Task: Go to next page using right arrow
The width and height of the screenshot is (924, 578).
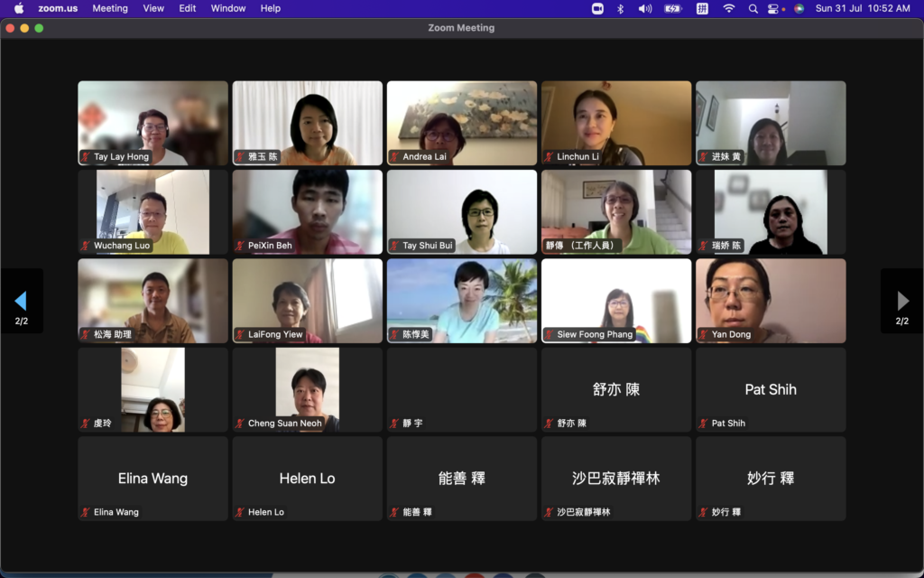Action: 902,301
